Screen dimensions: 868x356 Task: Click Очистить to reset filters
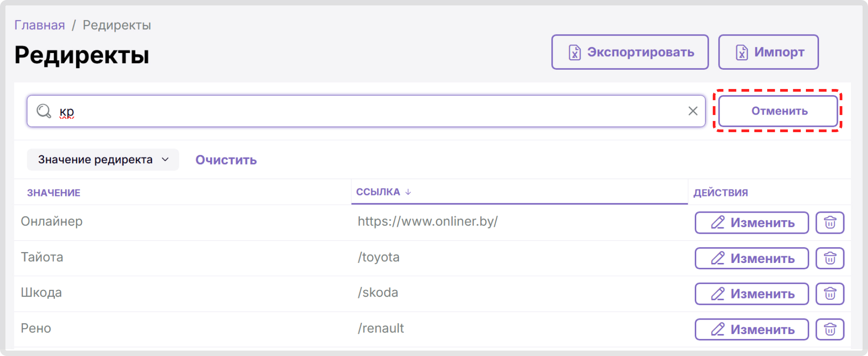point(226,160)
